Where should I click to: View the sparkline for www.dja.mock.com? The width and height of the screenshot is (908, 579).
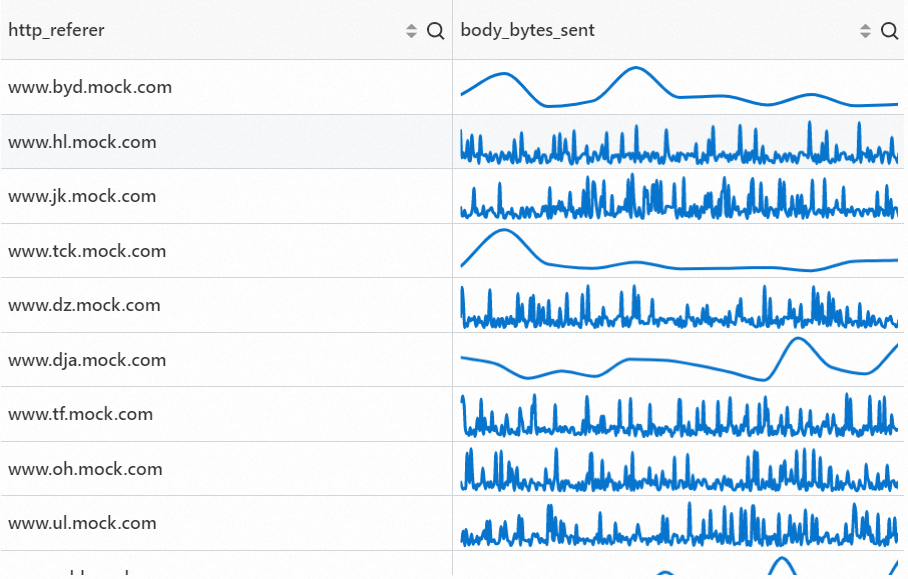click(679, 360)
